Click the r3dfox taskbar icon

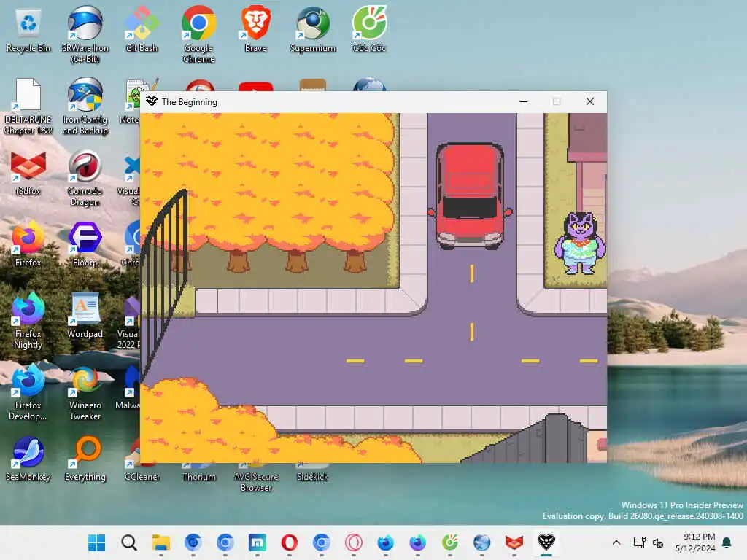coord(514,542)
